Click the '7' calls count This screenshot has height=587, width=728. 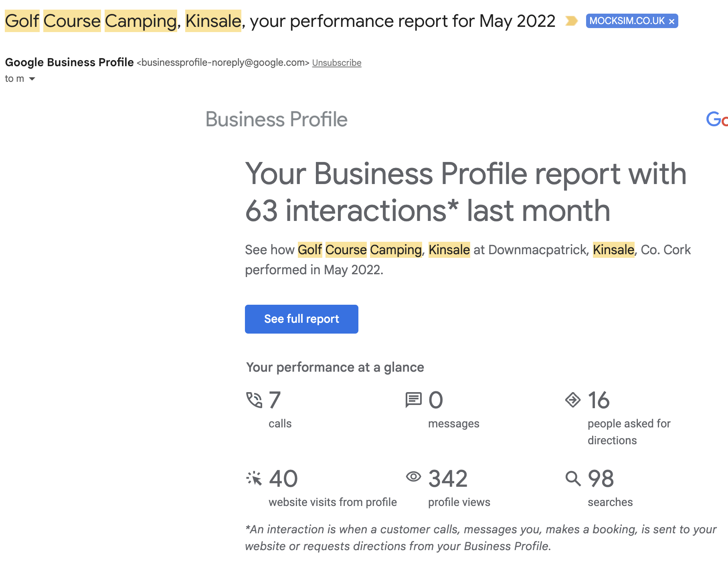(275, 400)
